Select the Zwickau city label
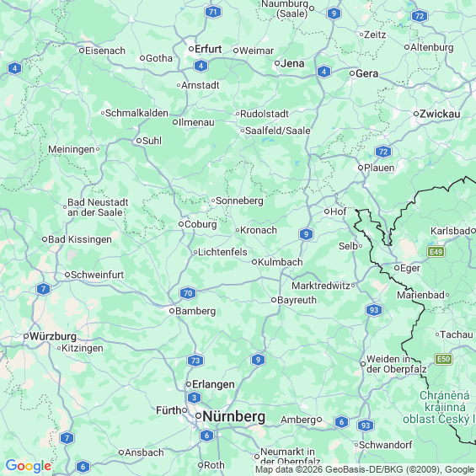This screenshot has width=476, height=476. point(440,114)
